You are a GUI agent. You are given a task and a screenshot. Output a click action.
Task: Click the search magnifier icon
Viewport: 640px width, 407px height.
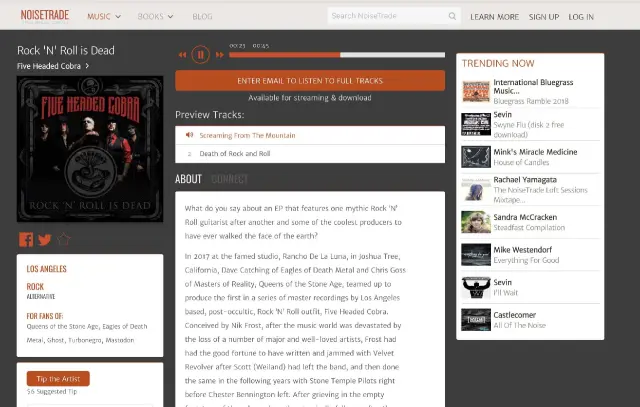tap(452, 16)
